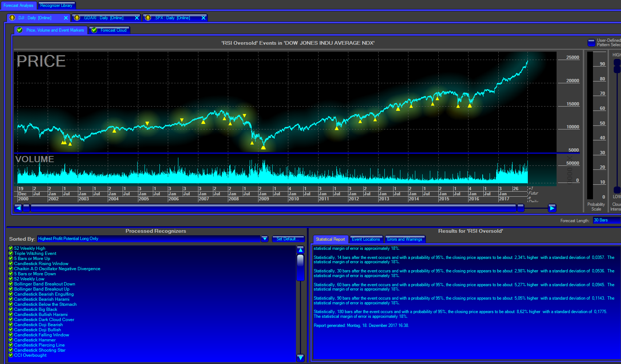The image size is (621, 364).
Task: Select Candlestick Hammer in the list
Action: (x=35, y=340)
